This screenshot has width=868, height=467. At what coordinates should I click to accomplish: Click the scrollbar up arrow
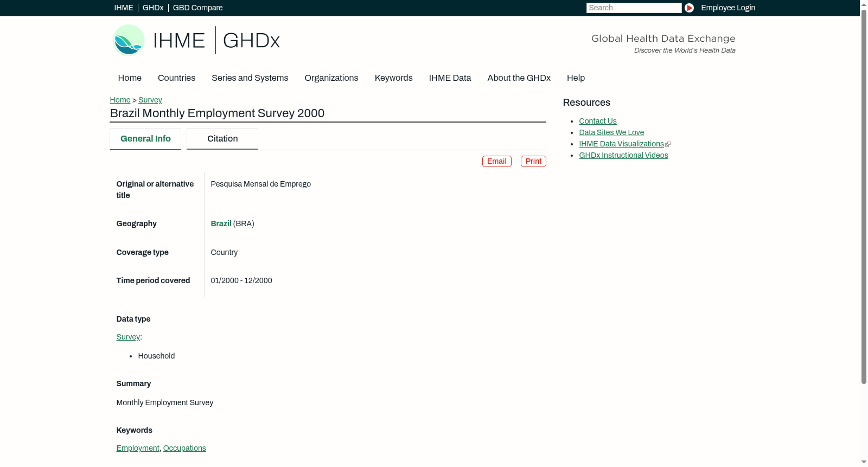(864, 4)
